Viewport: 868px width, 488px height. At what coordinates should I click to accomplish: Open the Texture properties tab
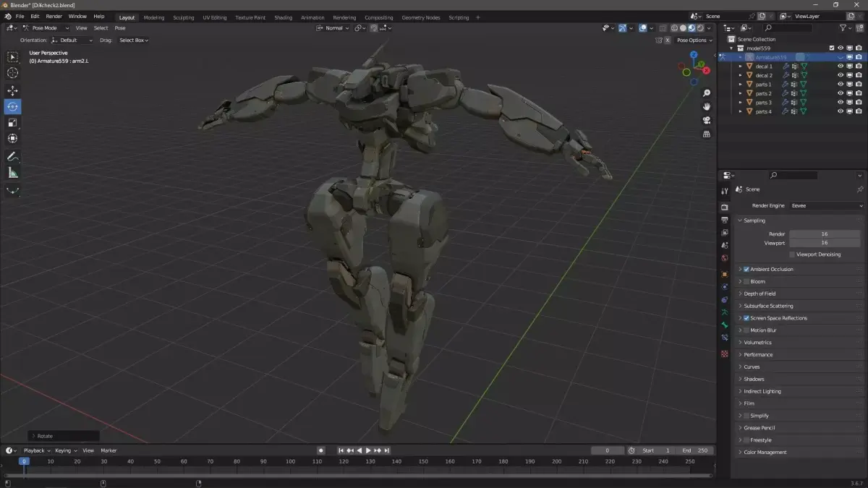(725, 354)
